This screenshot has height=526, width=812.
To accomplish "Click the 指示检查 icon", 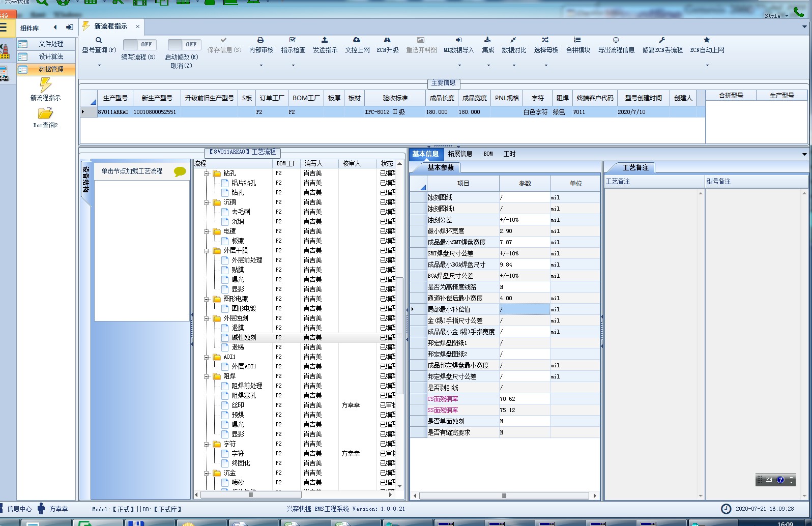I will pos(293,40).
